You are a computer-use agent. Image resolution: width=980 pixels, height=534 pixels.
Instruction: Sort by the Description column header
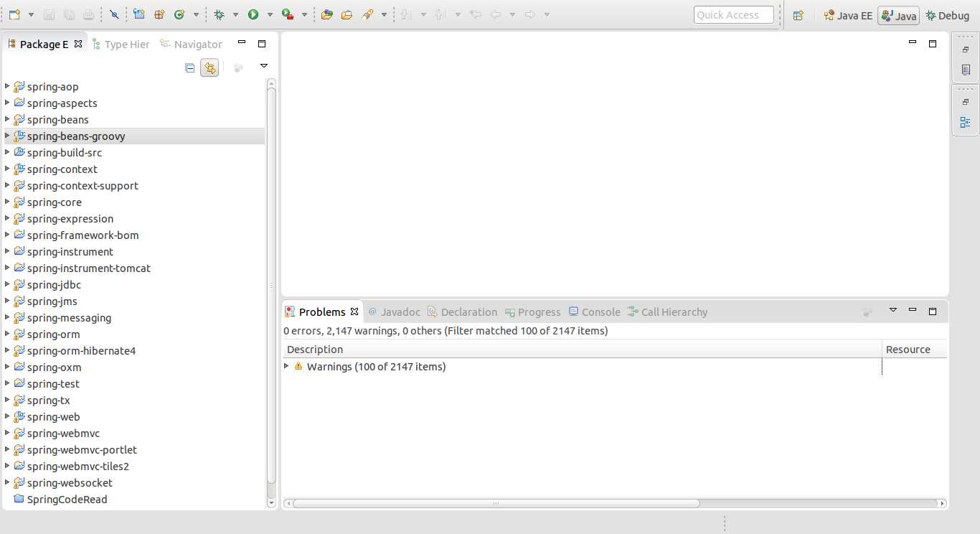[x=583, y=350]
